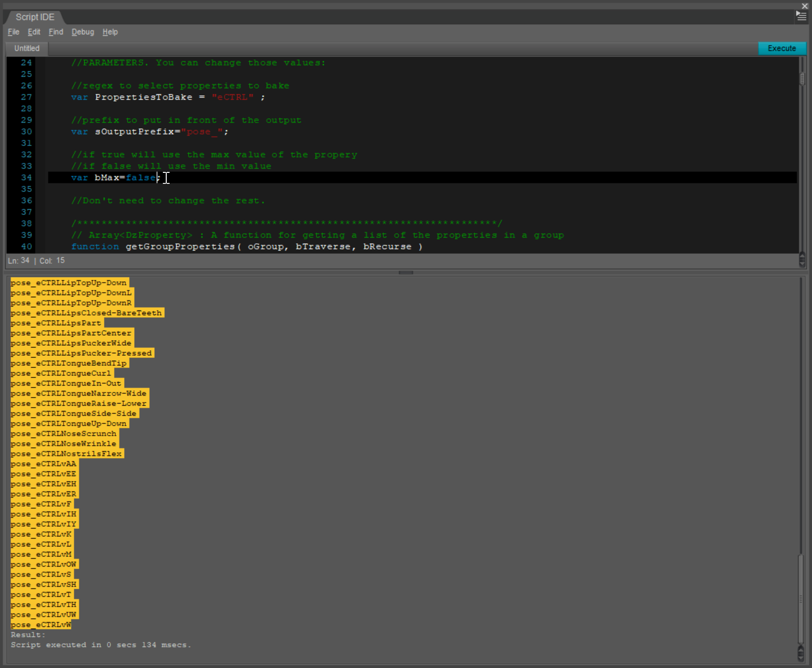Viewport: 812px width, 668px height.
Task: Click output line pose_eCTRLvOW
Action: pos(44,565)
